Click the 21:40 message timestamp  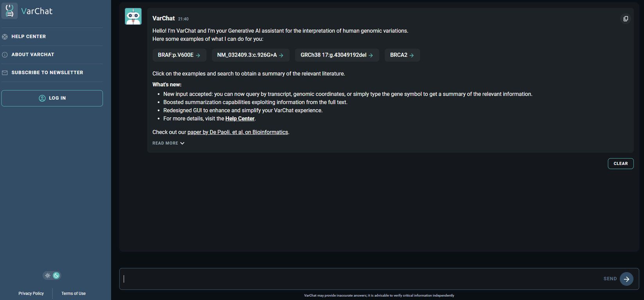coord(183,19)
